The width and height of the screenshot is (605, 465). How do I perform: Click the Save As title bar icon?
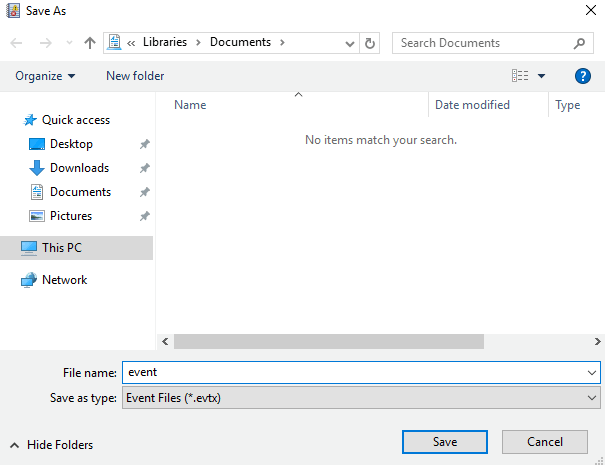[x=14, y=11]
